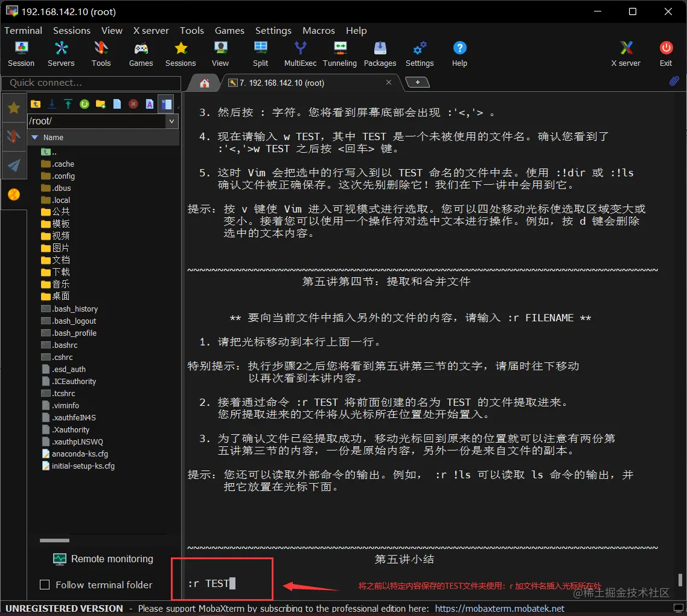Toggle the Follow terminal folder checkbox
The height and width of the screenshot is (616, 687).
45,585
